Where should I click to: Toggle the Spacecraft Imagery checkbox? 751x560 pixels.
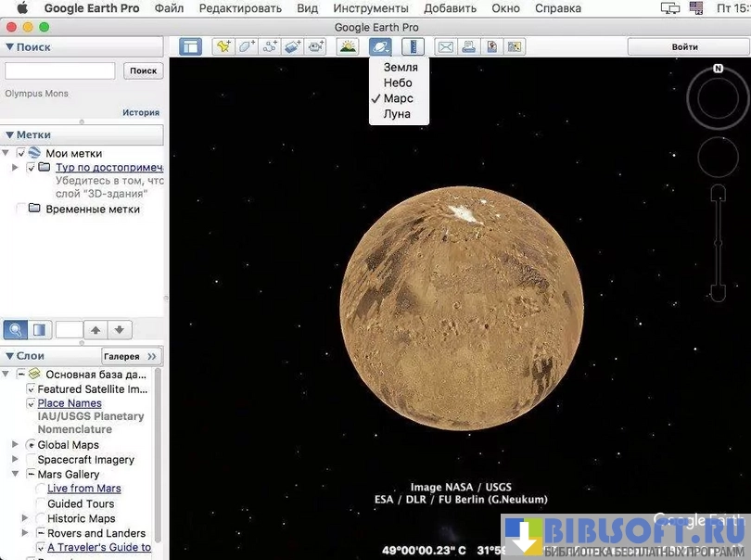[x=30, y=460]
